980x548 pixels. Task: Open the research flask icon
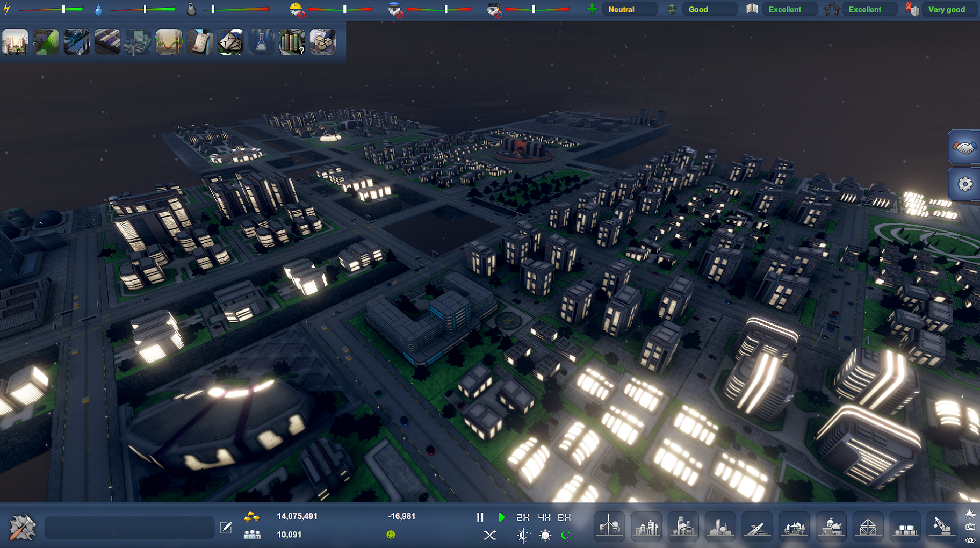[262, 42]
